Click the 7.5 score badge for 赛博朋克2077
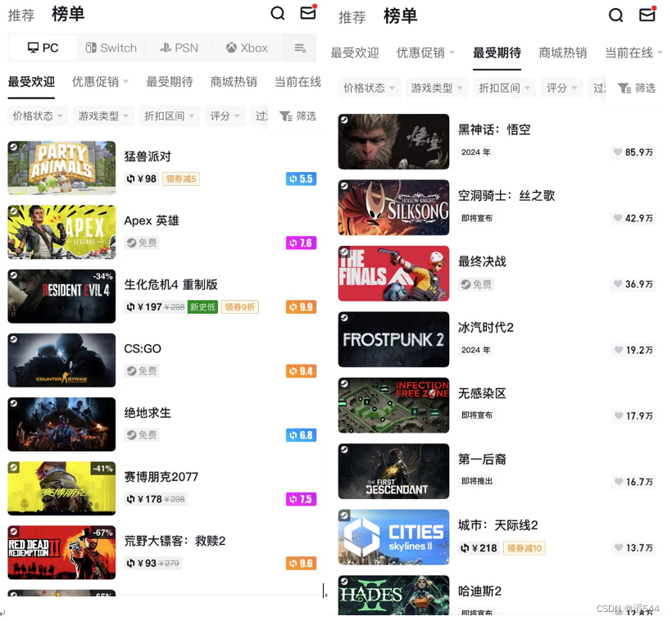Viewport: 672px width, 621px height. pyautogui.click(x=301, y=499)
